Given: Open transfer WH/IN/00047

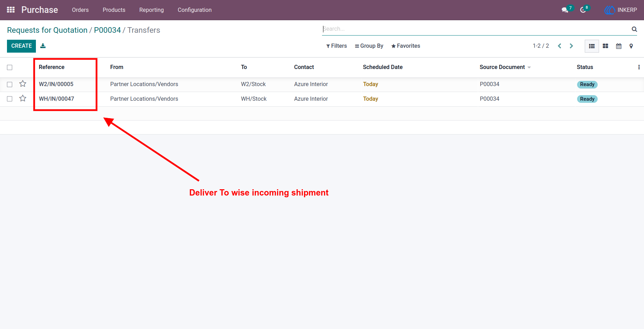Looking at the screenshot, I should [x=56, y=99].
